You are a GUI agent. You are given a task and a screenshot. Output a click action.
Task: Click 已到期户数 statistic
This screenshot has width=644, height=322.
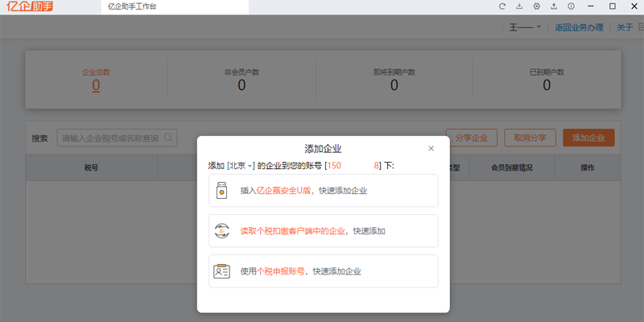(x=547, y=80)
